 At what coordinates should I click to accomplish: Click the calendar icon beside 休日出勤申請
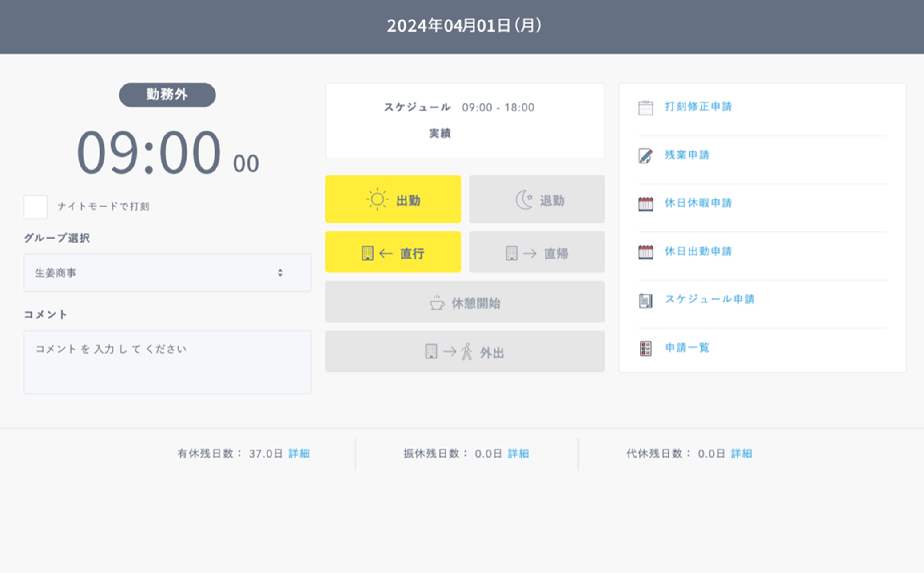pos(645,252)
